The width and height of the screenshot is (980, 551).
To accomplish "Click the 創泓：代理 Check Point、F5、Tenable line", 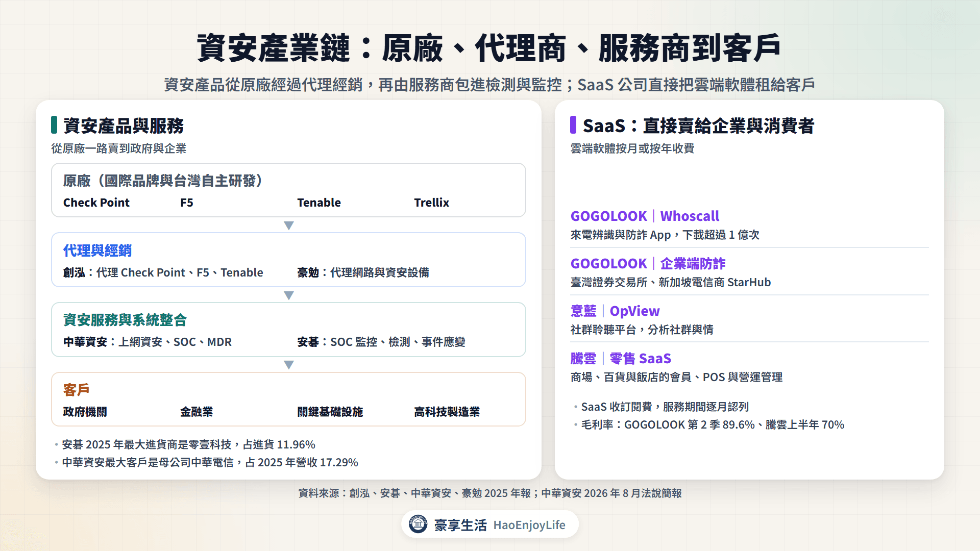I will [x=163, y=272].
